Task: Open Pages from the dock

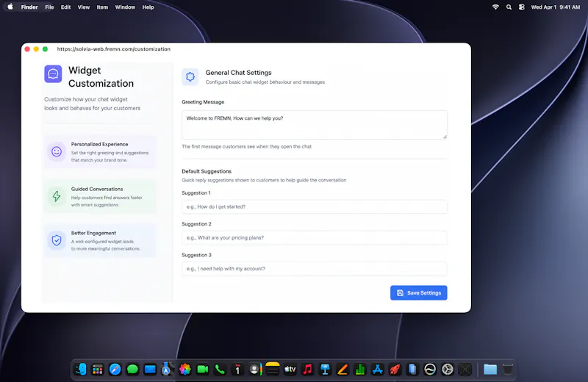Action: (x=343, y=370)
